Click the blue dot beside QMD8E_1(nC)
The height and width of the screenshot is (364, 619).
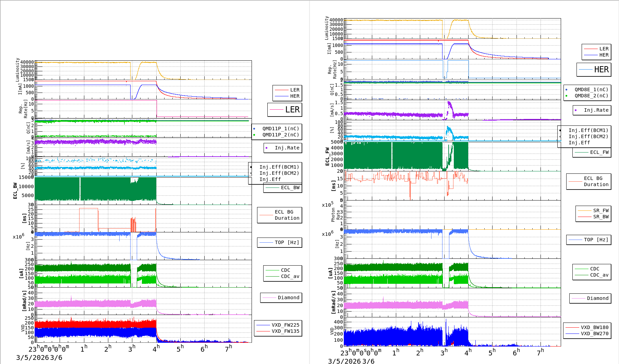coord(566,89)
